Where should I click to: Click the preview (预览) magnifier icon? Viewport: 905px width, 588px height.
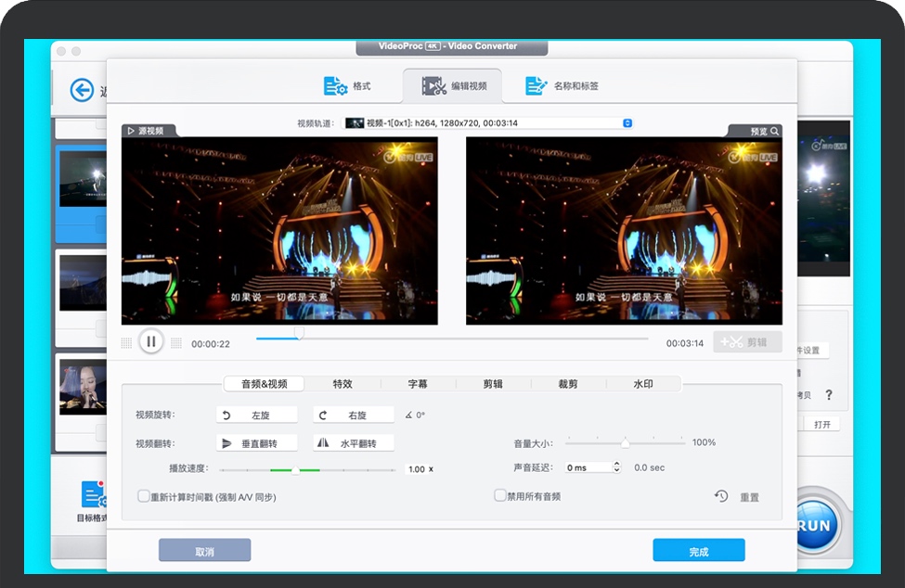[x=774, y=132]
